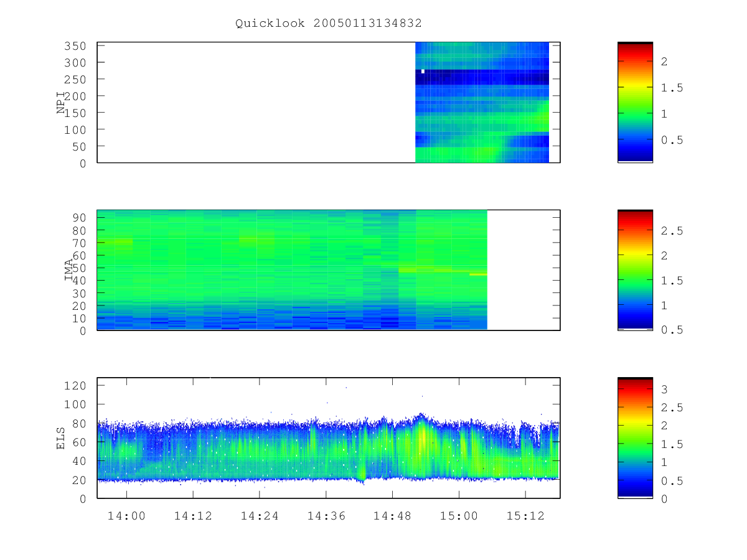Click the 15:12 time tick label
The width and height of the screenshot is (747, 560).
click(x=525, y=516)
